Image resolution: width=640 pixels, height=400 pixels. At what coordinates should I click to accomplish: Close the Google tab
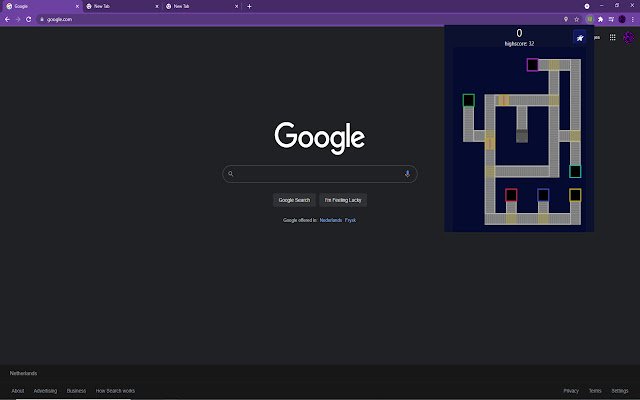(77, 7)
